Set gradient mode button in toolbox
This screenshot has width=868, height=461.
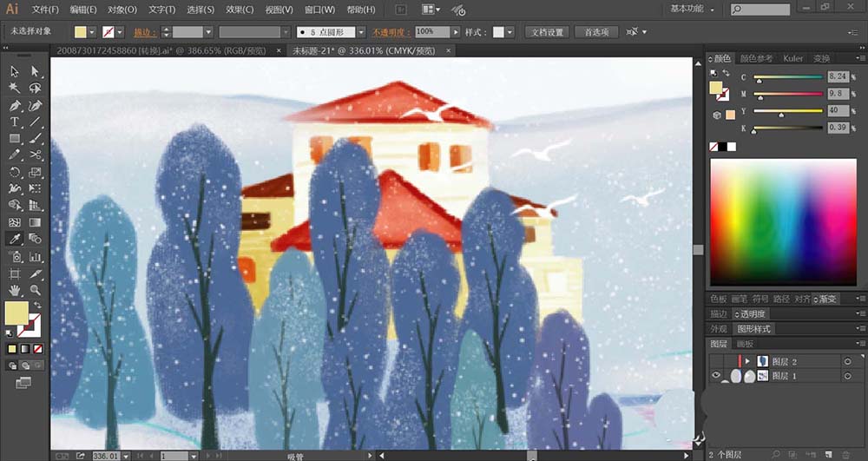[25, 349]
